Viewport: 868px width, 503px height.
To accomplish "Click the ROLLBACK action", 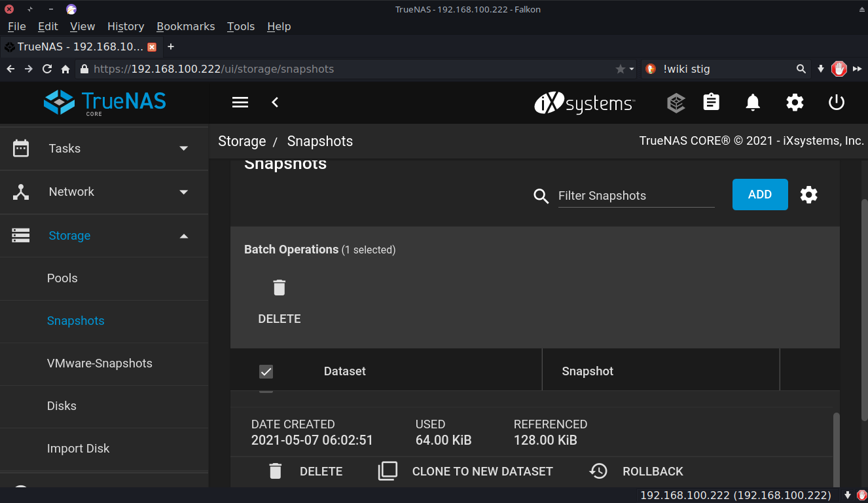I will (x=653, y=472).
